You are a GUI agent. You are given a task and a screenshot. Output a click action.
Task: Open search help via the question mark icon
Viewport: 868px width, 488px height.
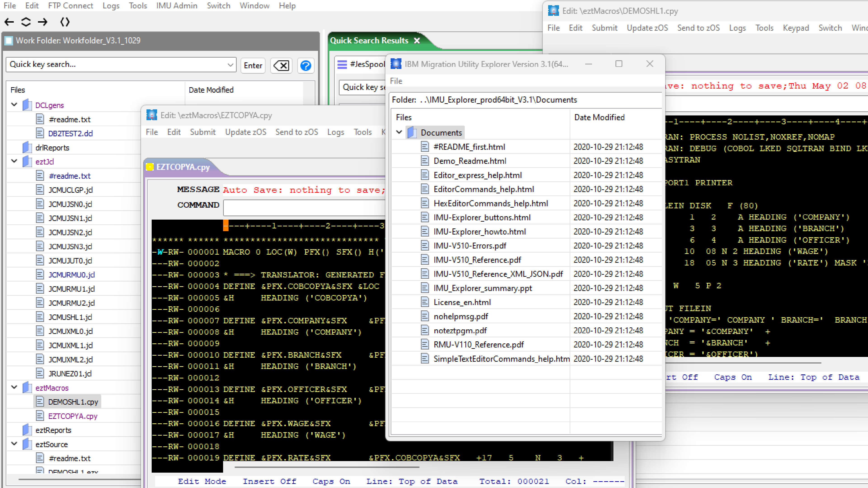(306, 65)
